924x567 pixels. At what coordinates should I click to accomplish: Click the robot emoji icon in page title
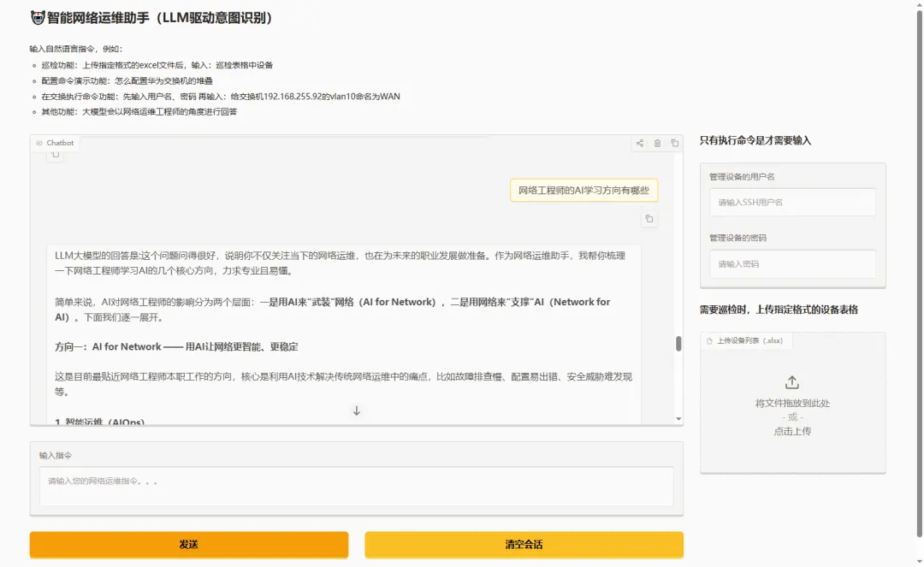(38, 18)
